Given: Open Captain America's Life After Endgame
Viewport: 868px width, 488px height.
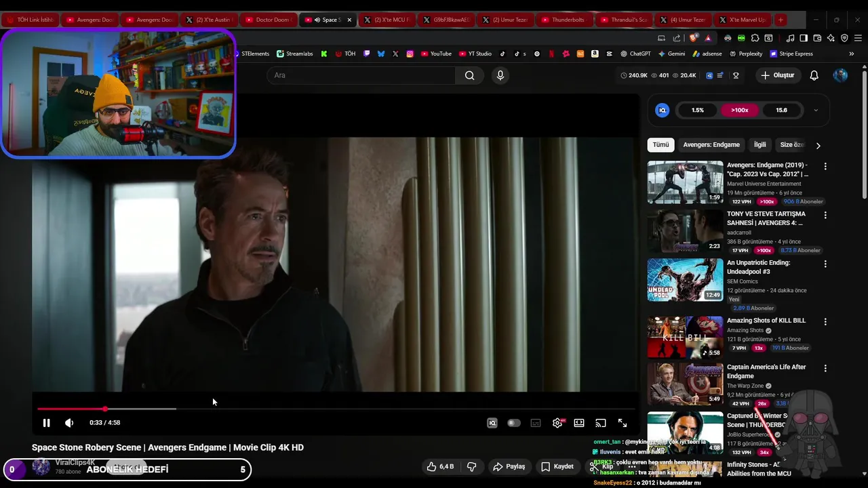Looking at the screenshot, I should pyautogui.click(x=766, y=371).
